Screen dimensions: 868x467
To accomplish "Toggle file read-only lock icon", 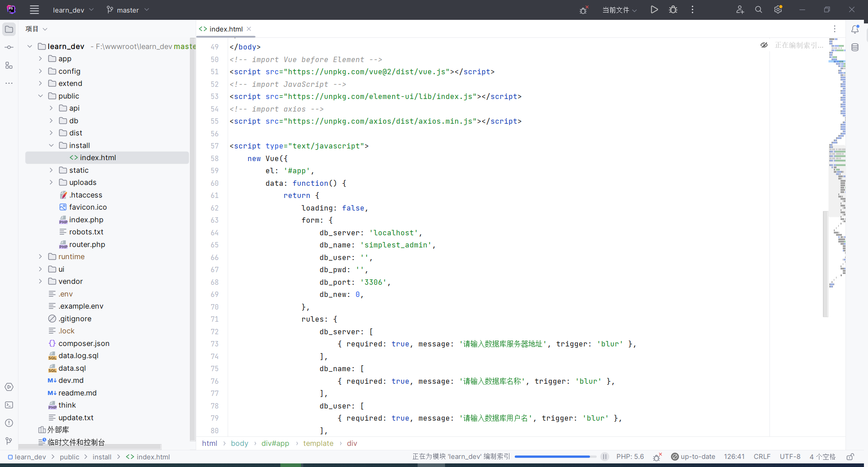I will pyautogui.click(x=850, y=457).
